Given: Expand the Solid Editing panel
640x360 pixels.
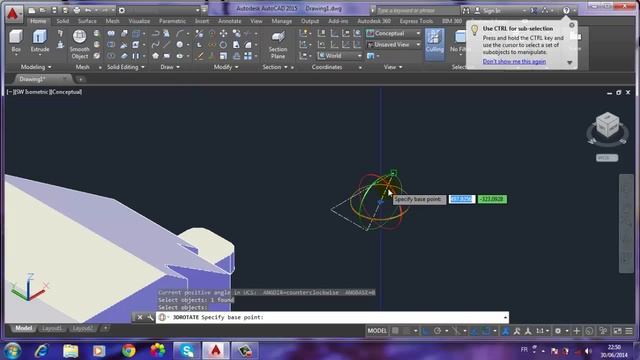Looking at the screenshot, I should click(x=125, y=67).
